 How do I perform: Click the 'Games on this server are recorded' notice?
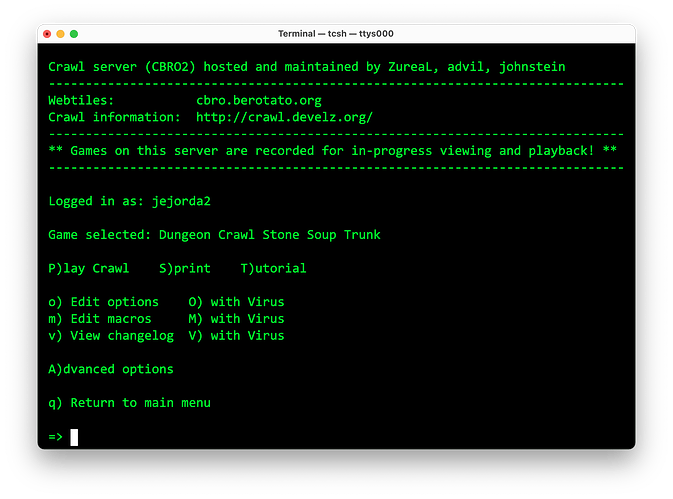click(x=333, y=151)
